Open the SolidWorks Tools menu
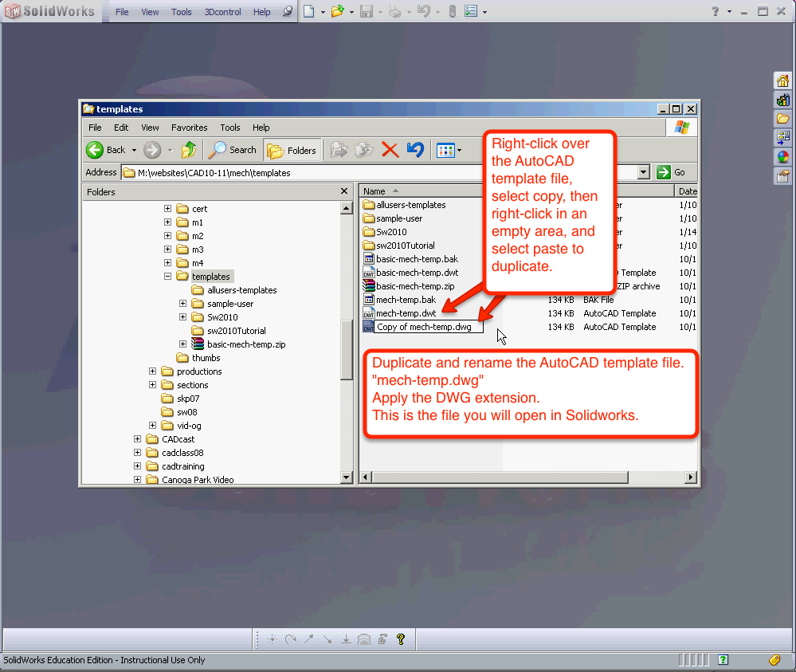 (x=181, y=12)
